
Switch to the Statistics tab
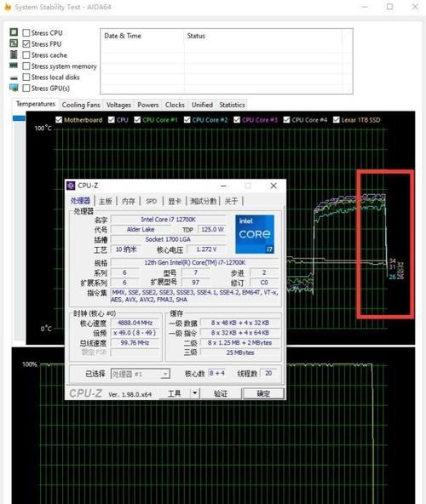[232, 105]
